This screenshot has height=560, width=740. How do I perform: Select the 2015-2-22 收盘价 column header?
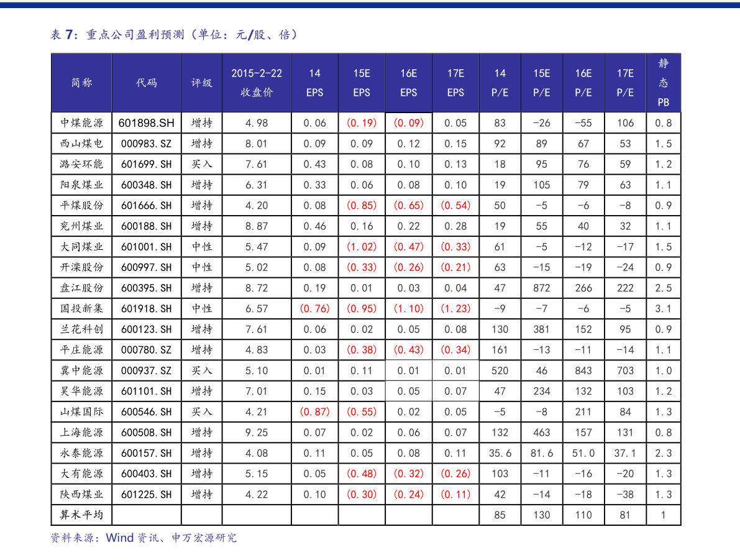pyautogui.click(x=257, y=83)
